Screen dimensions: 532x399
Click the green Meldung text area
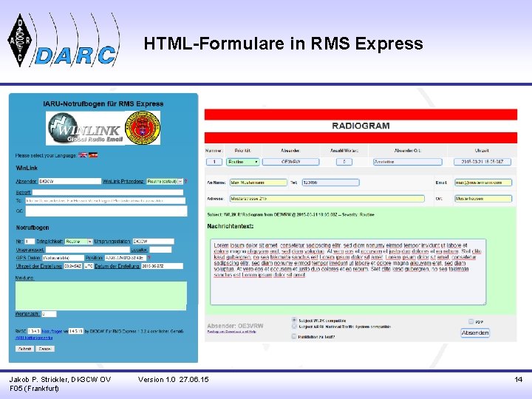101,296
